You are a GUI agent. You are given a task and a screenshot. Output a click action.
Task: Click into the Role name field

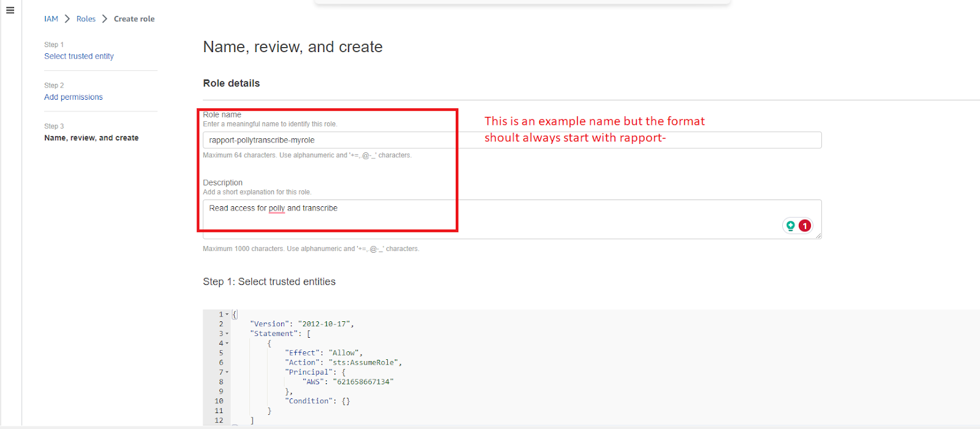(511, 140)
